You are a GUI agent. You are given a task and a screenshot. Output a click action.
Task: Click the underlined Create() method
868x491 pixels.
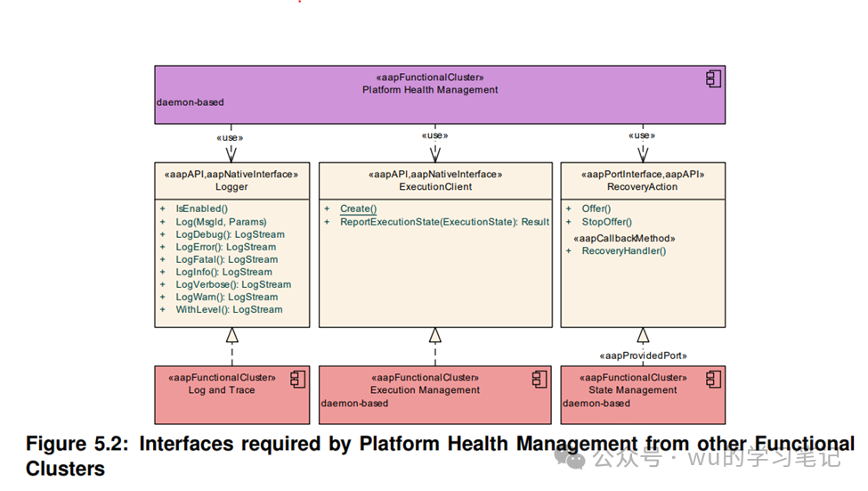coord(358,209)
